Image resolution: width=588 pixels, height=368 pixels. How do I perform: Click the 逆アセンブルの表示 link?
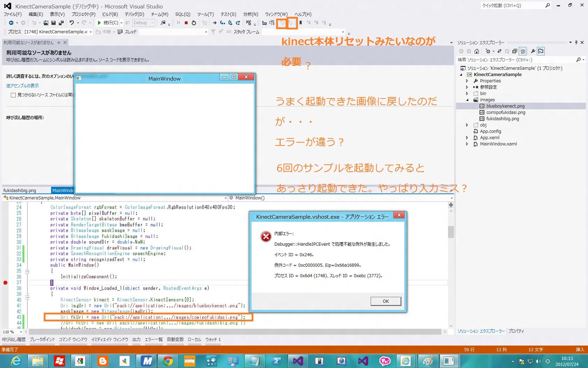coord(22,86)
